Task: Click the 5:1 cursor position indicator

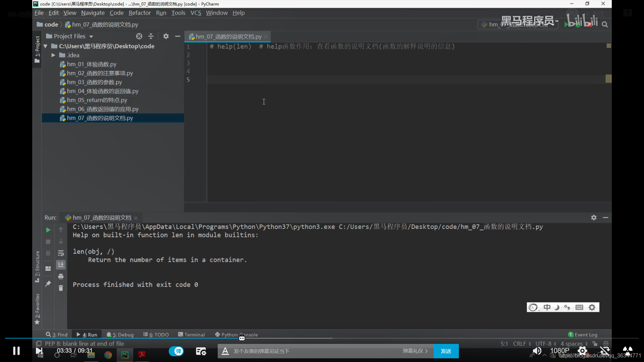Action: (504, 344)
